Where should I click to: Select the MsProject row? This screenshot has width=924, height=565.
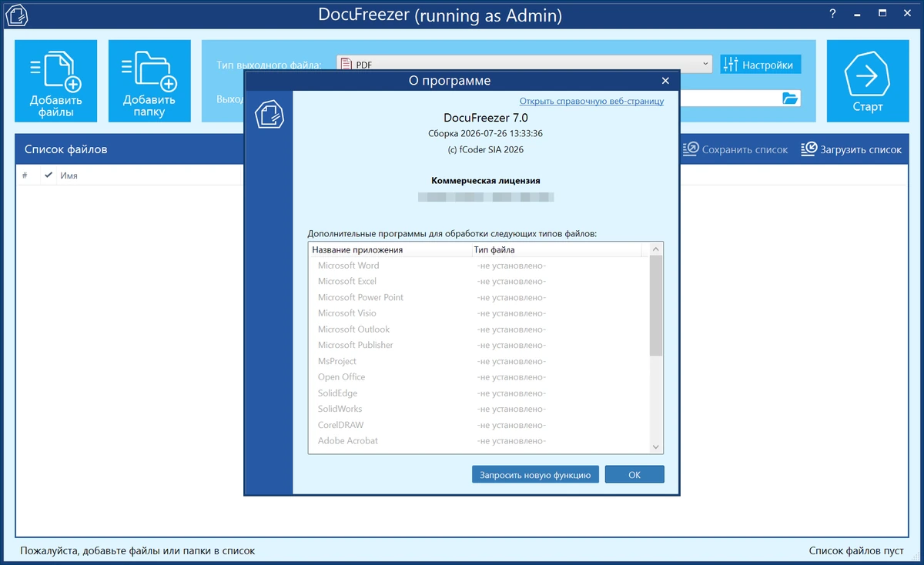click(479, 361)
